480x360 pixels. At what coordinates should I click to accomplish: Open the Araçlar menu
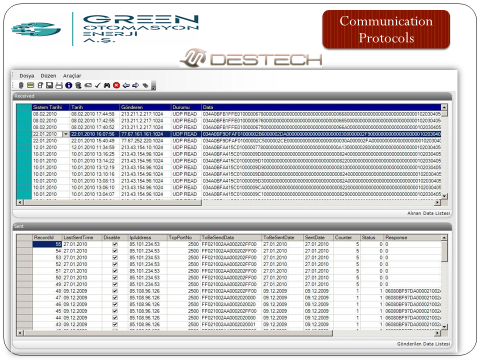[x=72, y=76]
